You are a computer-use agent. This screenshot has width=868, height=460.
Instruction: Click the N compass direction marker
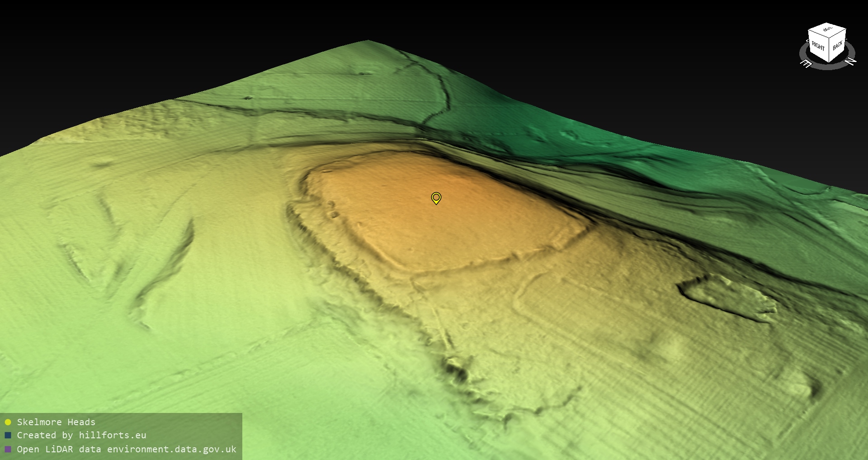tap(850, 61)
